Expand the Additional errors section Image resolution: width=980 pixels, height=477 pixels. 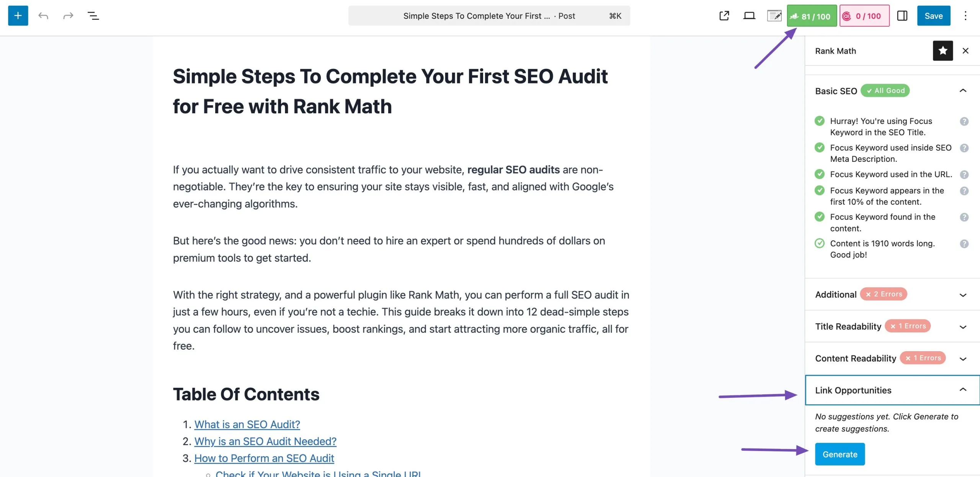coord(963,295)
